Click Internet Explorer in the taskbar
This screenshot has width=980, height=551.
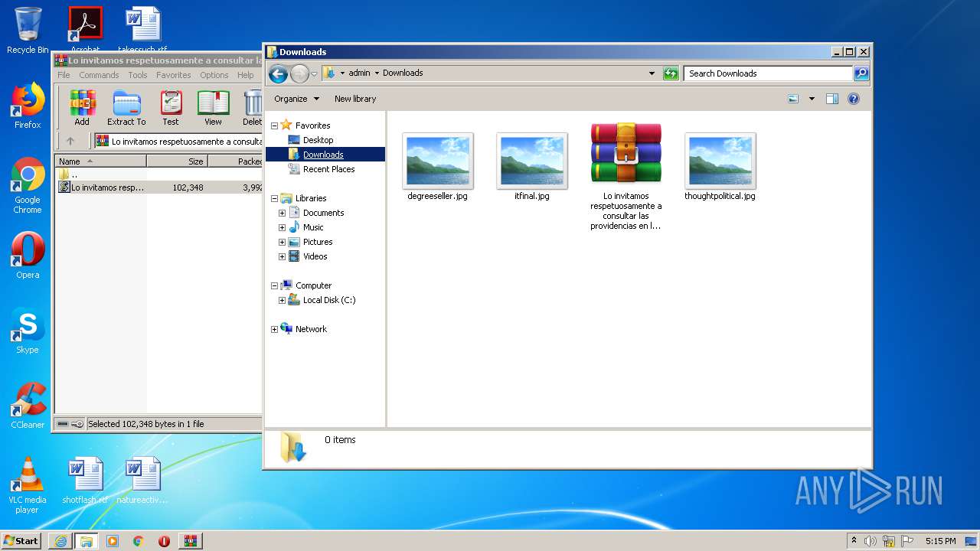click(60, 541)
